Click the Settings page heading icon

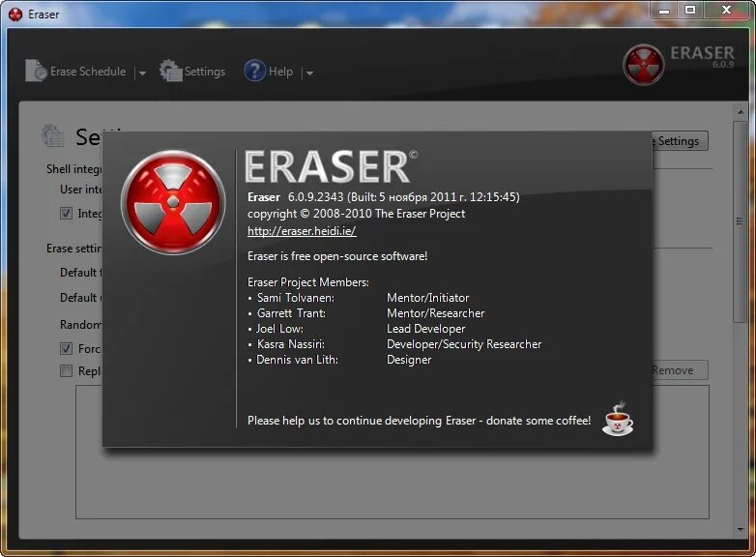(52, 136)
